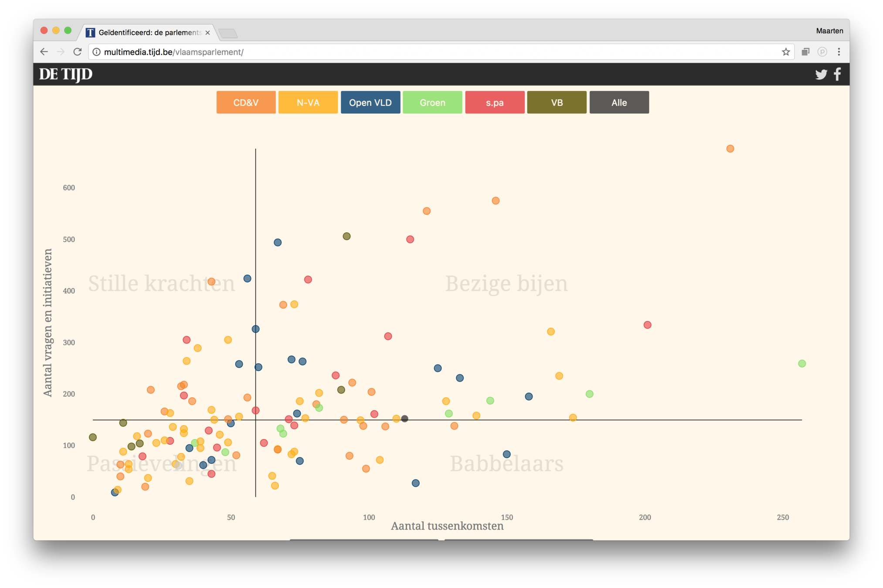The height and width of the screenshot is (588, 883).
Task: Select the VB party filter
Action: (557, 103)
